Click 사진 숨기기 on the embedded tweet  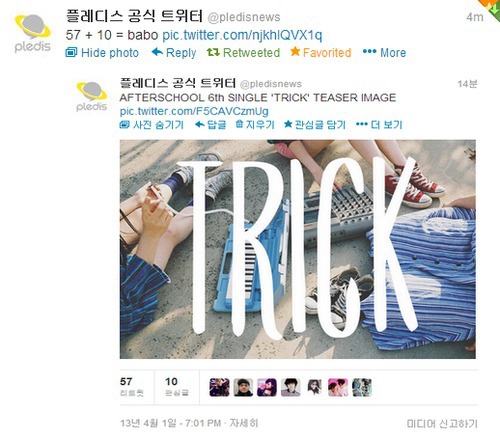tap(152, 125)
